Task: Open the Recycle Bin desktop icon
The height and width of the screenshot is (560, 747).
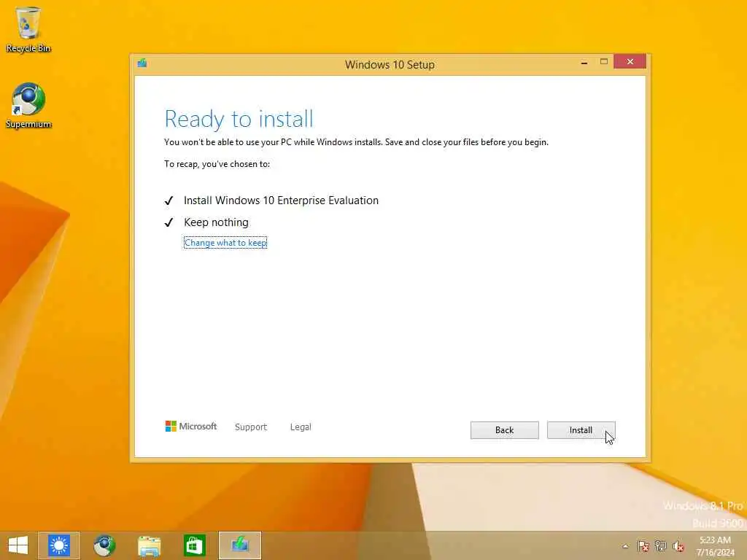Action: (x=28, y=29)
